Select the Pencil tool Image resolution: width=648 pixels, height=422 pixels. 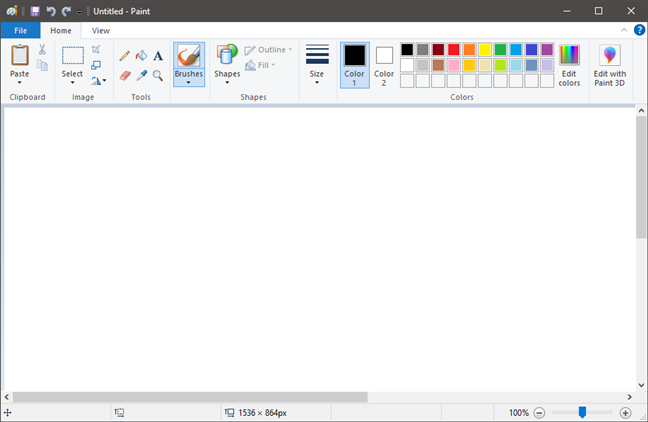125,56
